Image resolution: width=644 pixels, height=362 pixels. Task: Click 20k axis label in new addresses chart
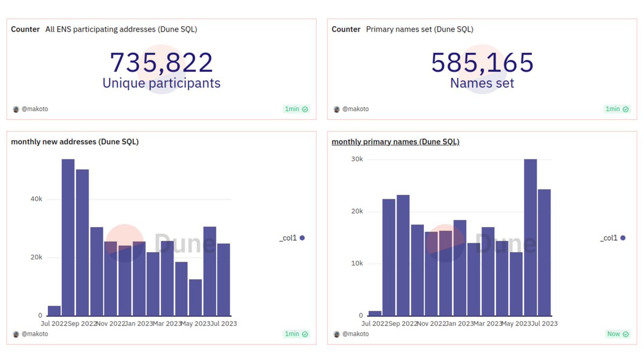pyautogui.click(x=36, y=257)
